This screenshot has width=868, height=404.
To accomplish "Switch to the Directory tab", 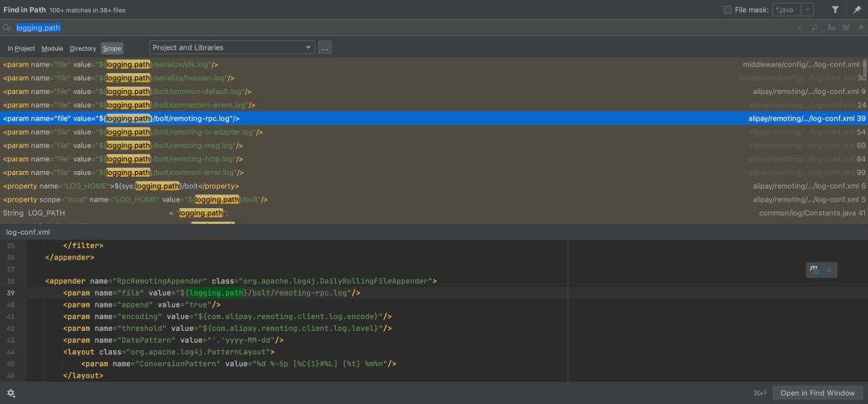I will (x=83, y=49).
